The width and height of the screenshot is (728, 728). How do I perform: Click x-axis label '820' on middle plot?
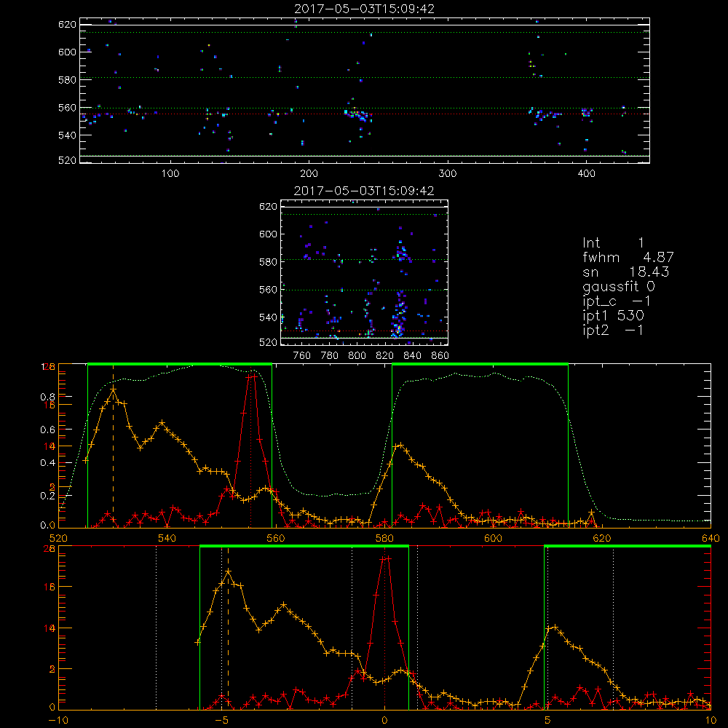(385, 356)
